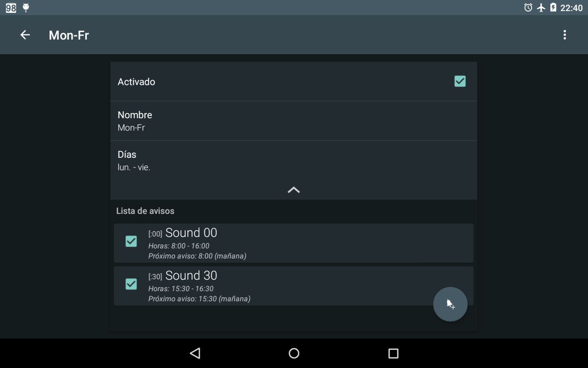
Task: Tap the Android recent apps button
Action: click(393, 353)
